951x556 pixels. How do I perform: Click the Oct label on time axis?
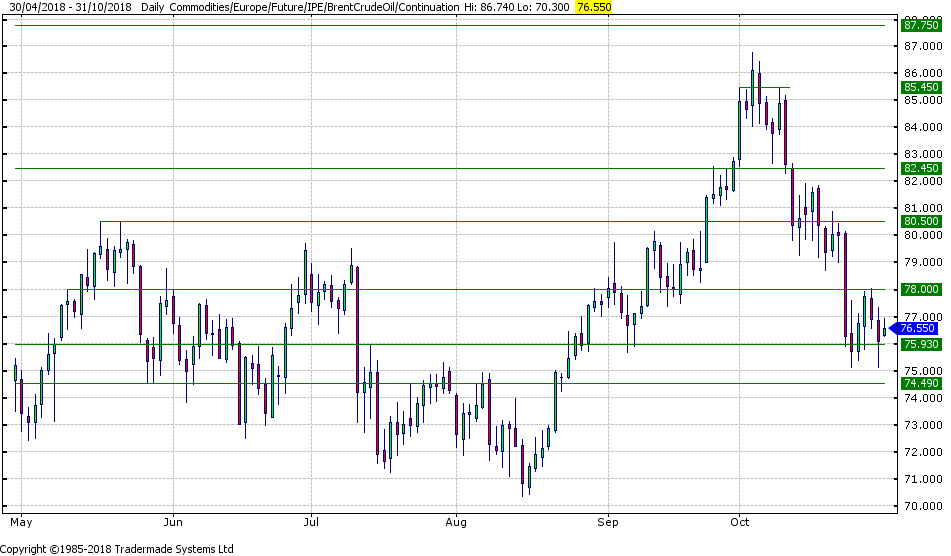[x=740, y=522]
